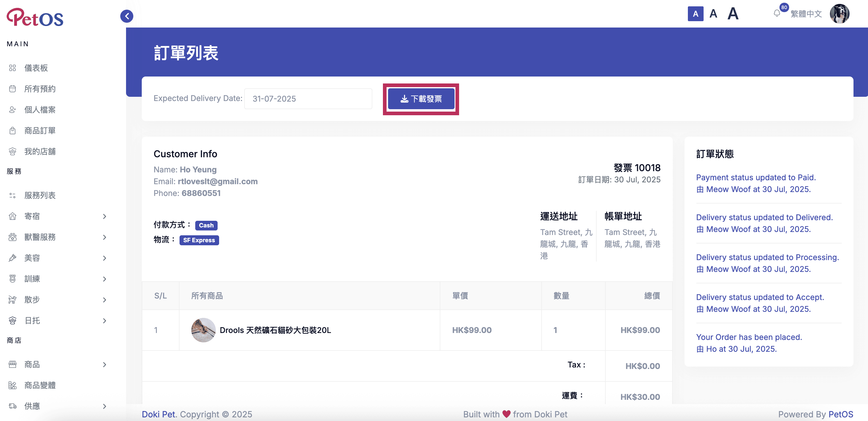Click the vet icon beside 獸醫服務

(x=12, y=237)
